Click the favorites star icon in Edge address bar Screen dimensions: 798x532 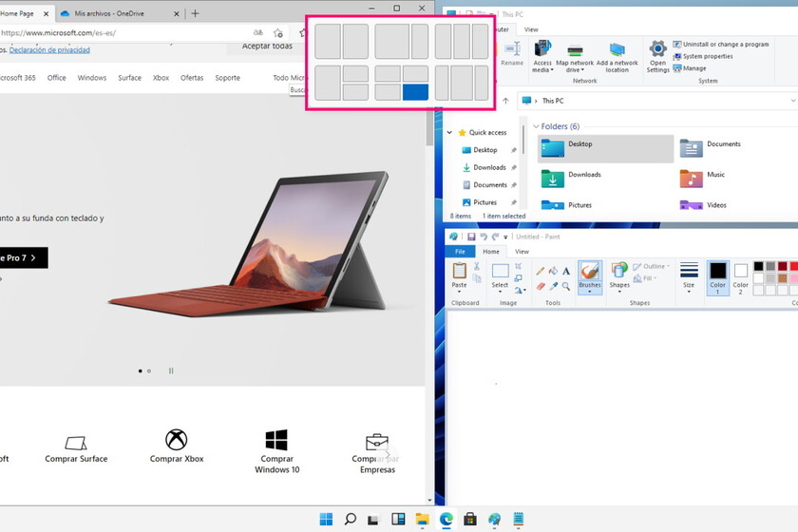277,33
